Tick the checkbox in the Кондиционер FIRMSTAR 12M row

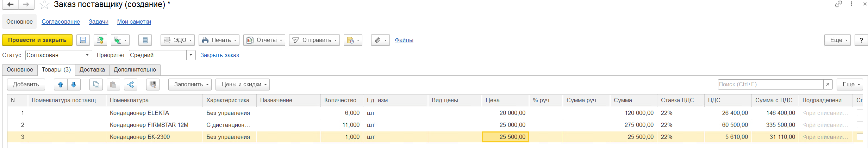860,125
